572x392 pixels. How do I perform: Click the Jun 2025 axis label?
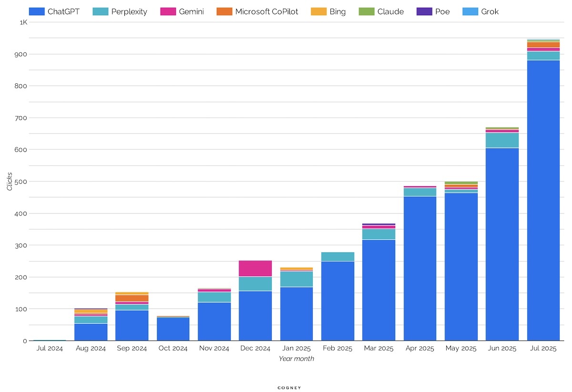(502, 349)
